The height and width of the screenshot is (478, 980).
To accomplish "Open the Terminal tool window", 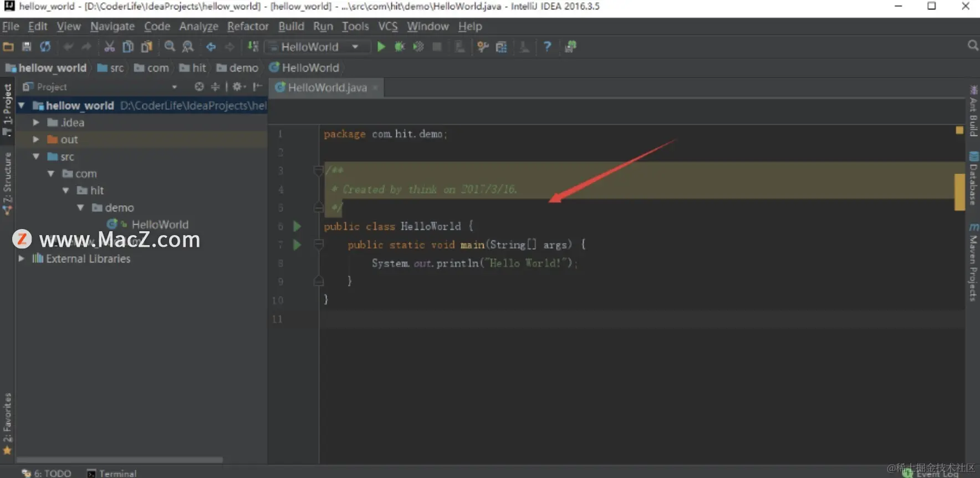I will 111,473.
